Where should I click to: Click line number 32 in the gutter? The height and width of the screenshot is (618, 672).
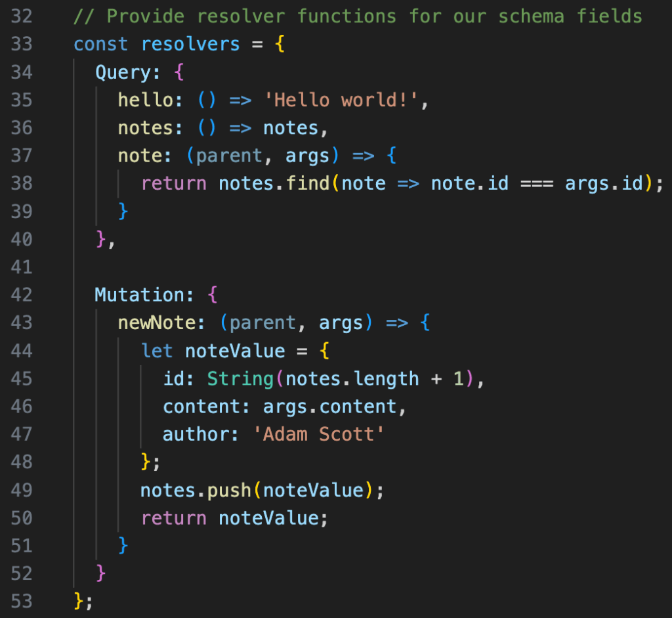pos(21,16)
